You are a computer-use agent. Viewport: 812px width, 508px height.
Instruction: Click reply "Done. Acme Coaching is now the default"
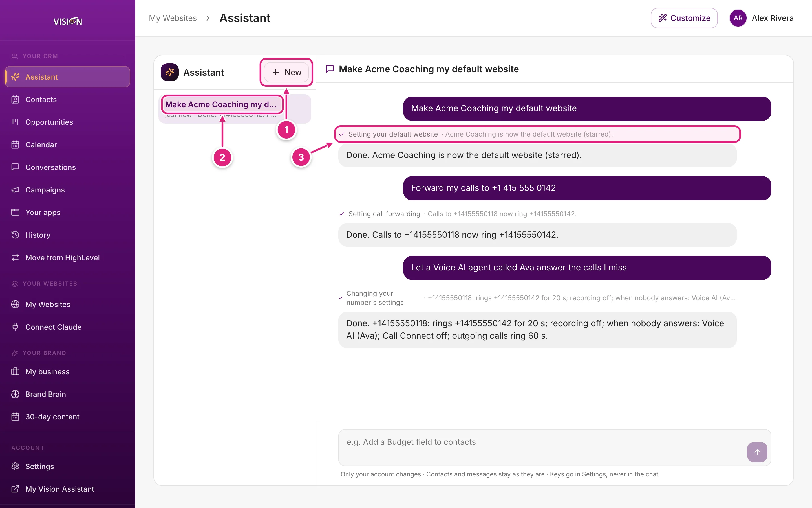click(x=537, y=155)
